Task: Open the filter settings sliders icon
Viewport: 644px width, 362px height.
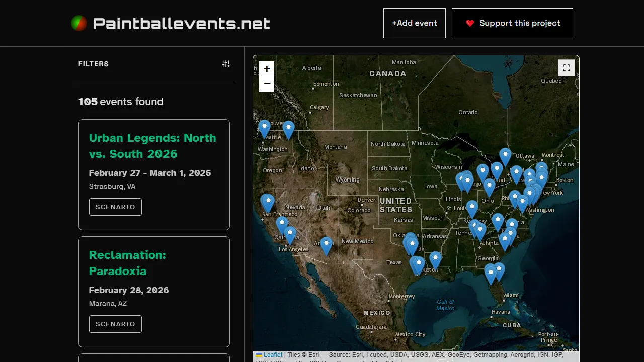Action: point(225,64)
